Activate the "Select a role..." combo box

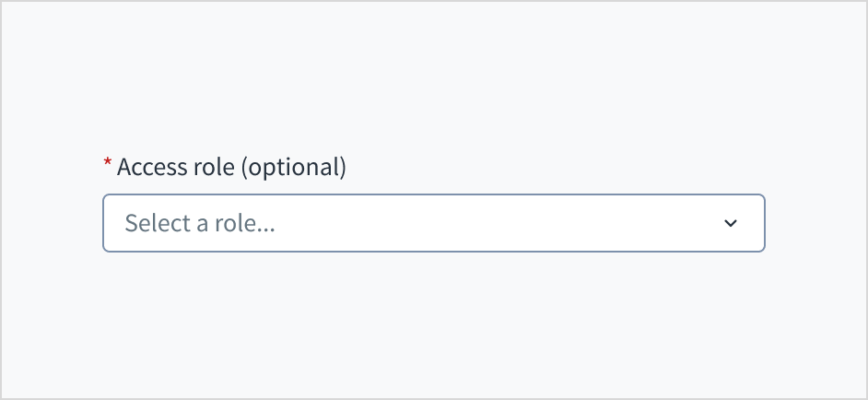pyautogui.click(x=433, y=223)
